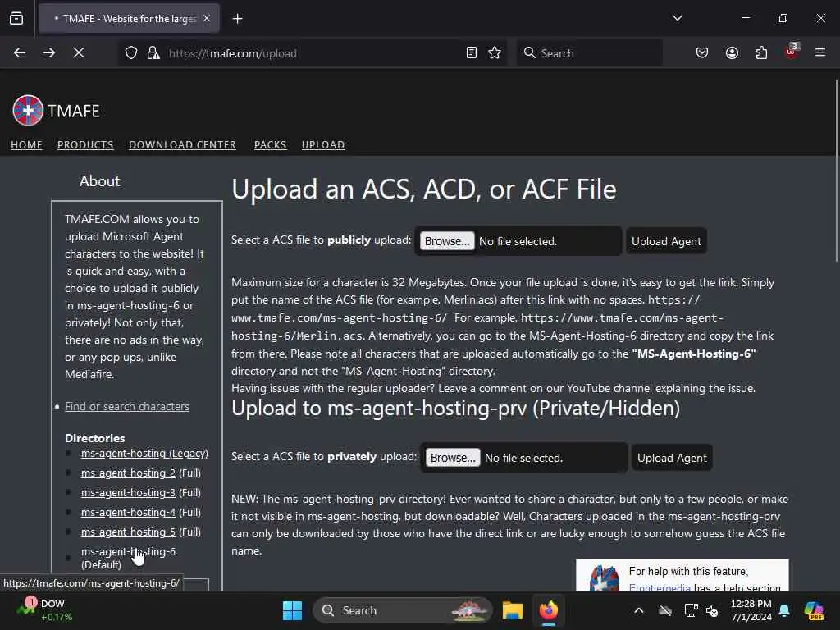
Task: Open the notifications bell icon
Action: 784,610
